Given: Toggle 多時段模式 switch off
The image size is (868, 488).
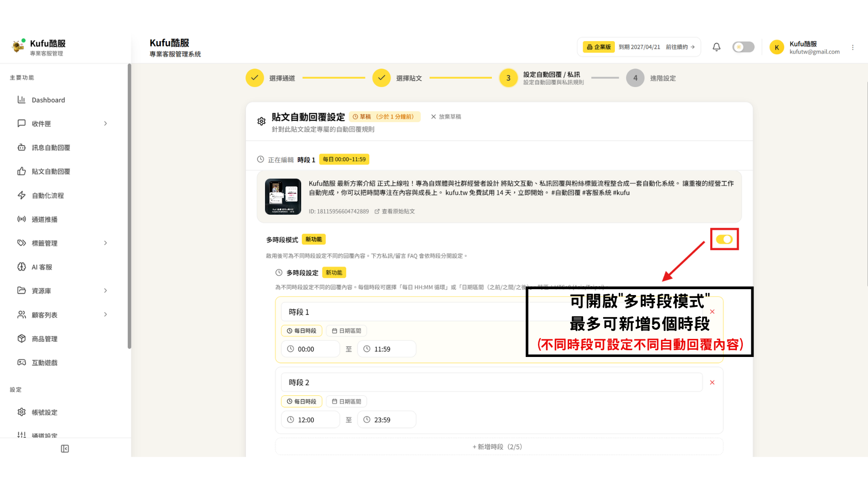Looking at the screenshot, I should [724, 239].
